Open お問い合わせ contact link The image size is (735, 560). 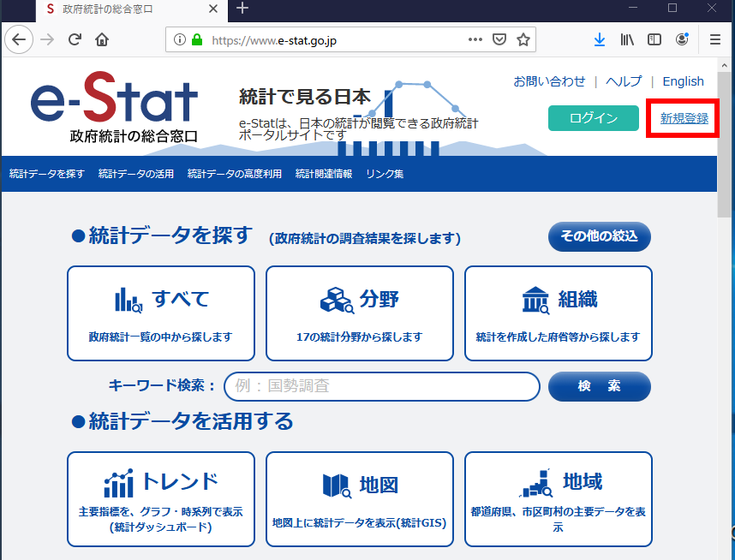[x=549, y=81]
